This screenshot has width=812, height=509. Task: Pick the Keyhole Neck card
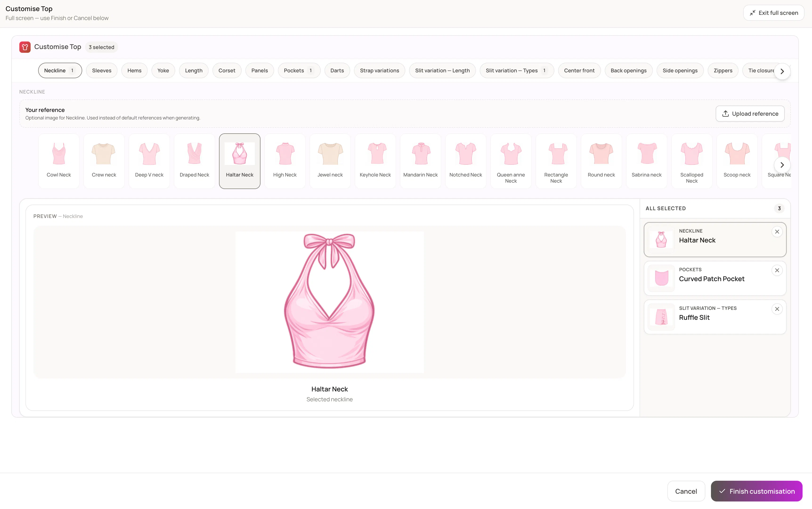[x=375, y=161]
